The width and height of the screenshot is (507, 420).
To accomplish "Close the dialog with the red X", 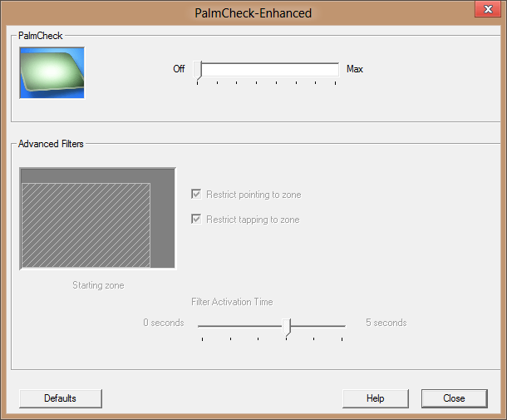I will point(488,9).
